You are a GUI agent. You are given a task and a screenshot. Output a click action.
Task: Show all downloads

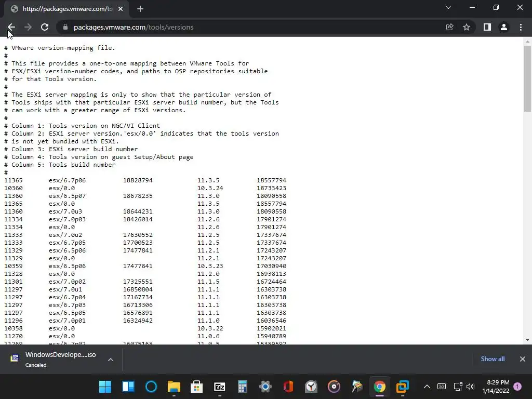pyautogui.click(x=493, y=359)
